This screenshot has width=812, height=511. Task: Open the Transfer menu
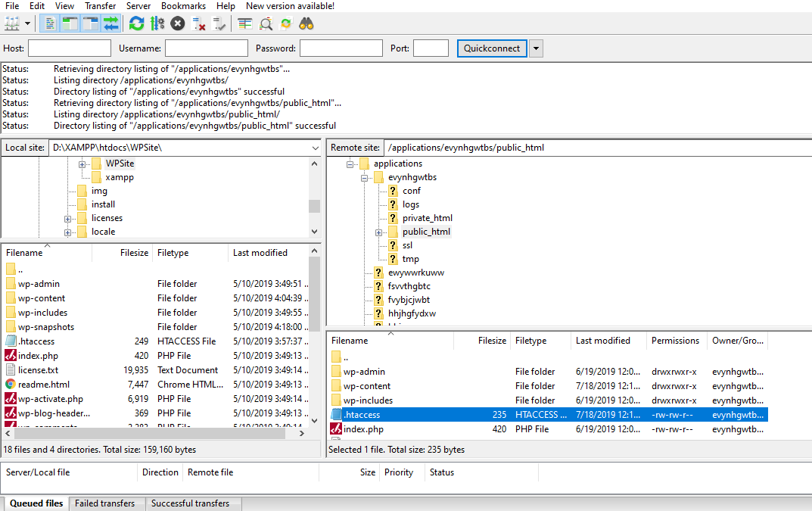[101, 6]
